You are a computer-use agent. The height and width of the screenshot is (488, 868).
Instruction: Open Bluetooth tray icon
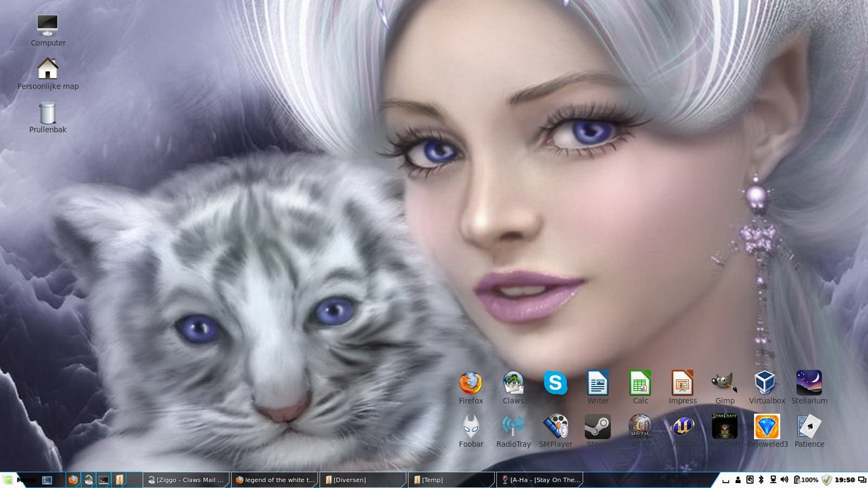[x=761, y=480]
